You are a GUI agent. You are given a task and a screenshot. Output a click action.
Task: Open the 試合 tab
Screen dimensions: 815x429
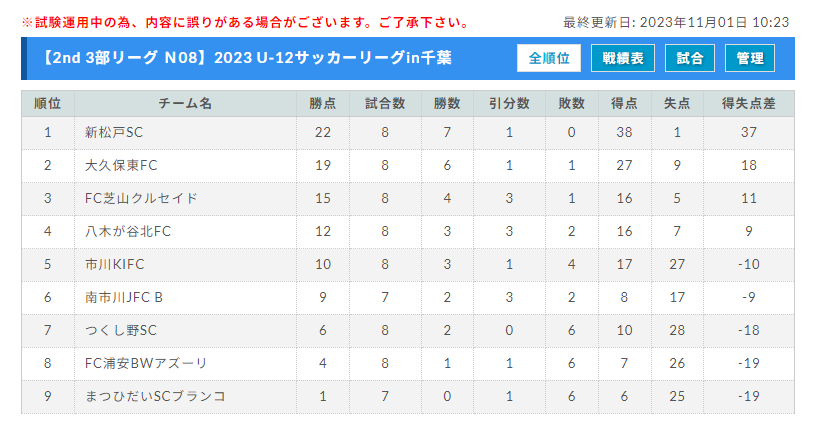[x=690, y=58]
